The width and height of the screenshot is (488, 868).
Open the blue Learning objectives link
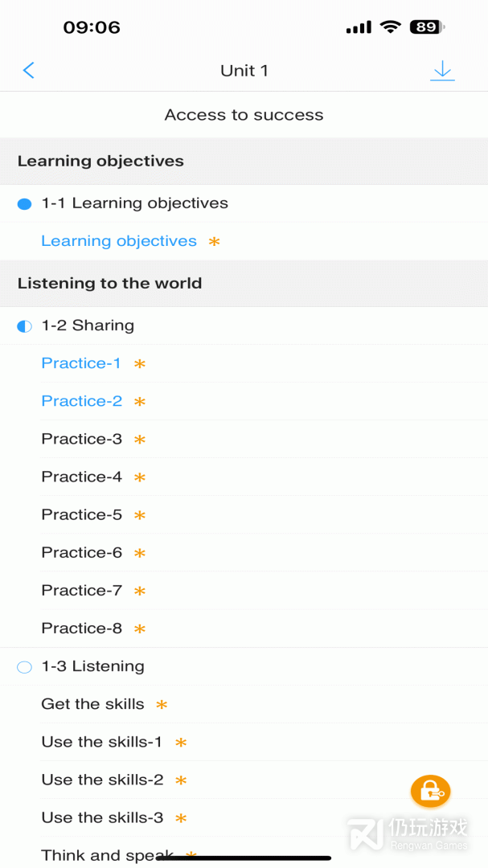[x=119, y=241]
